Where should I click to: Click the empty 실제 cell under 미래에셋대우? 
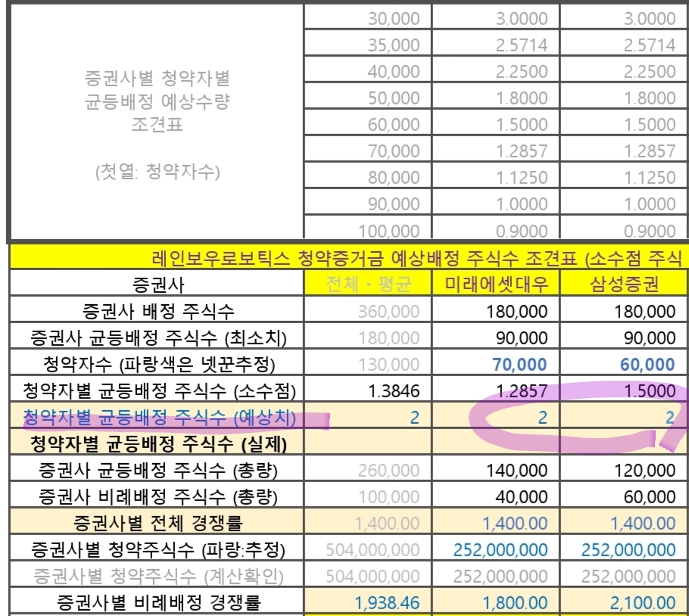[x=496, y=442]
